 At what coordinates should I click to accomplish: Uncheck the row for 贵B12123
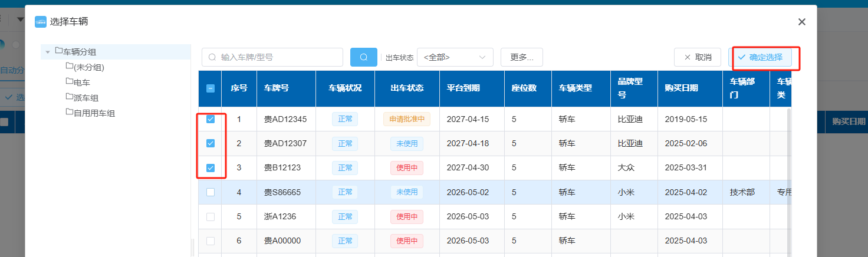click(211, 168)
